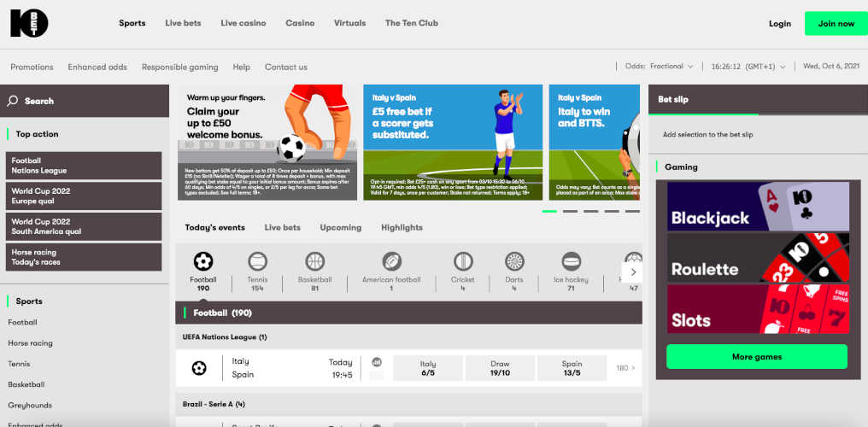Switch to the Upcoming tab

(x=340, y=227)
